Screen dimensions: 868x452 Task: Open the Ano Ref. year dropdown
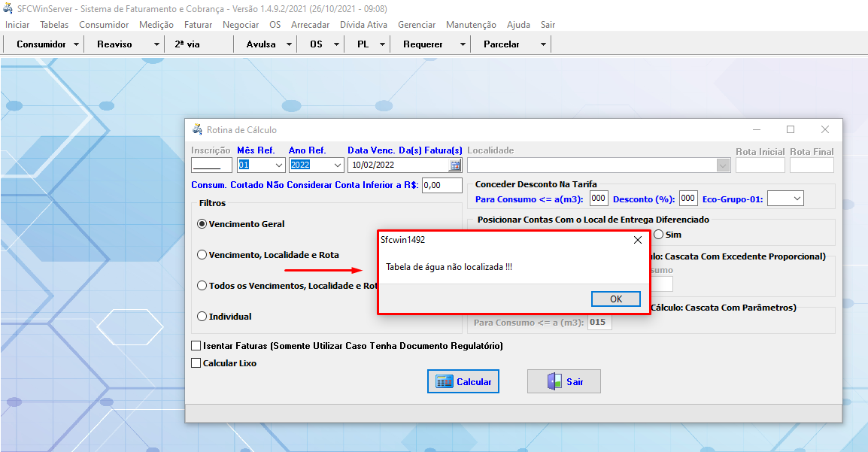tap(336, 165)
